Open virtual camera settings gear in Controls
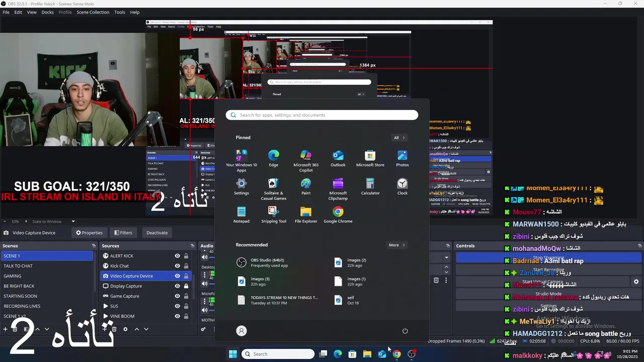The image size is (644, 362). point(636,282)
